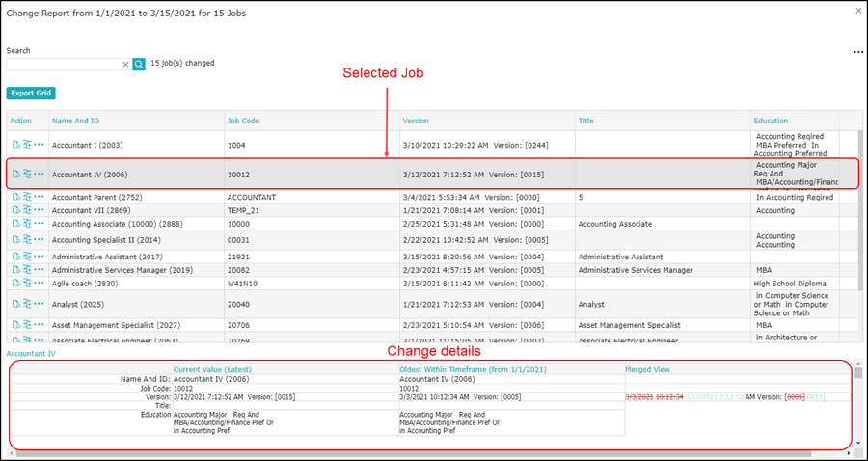
Task: Open more actions for Accounting Associate row
Action: pyautogui.click(x=39, y=224)
